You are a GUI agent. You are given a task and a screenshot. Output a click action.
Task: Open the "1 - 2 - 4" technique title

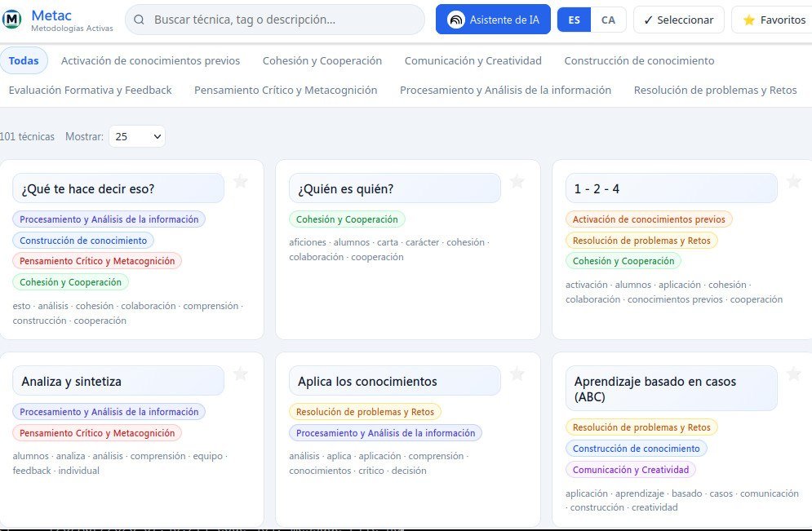(x=671, y=188)
